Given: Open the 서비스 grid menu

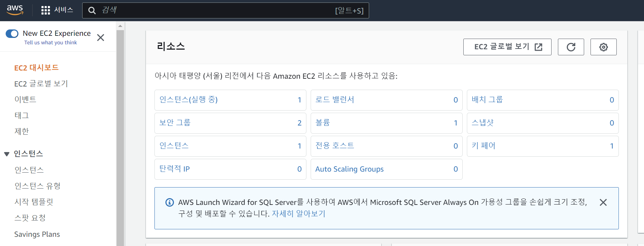Looking at the screenshot, I should tap(57, 10).
